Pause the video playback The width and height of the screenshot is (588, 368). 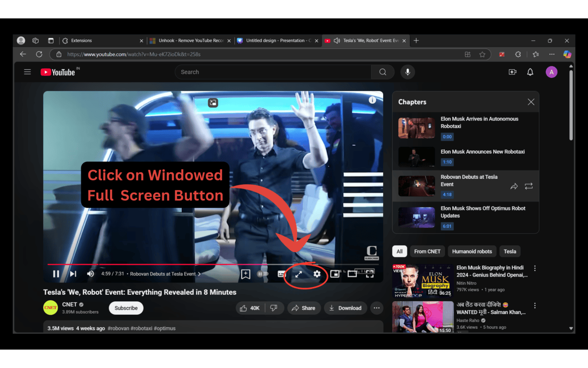(56, 274)
